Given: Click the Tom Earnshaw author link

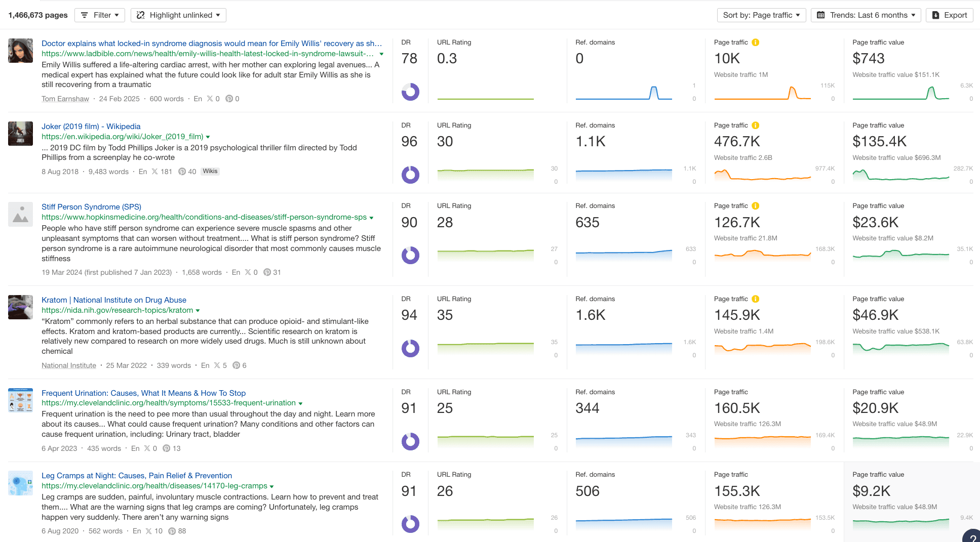Looking at the screenshot, I should coord(65,99).
